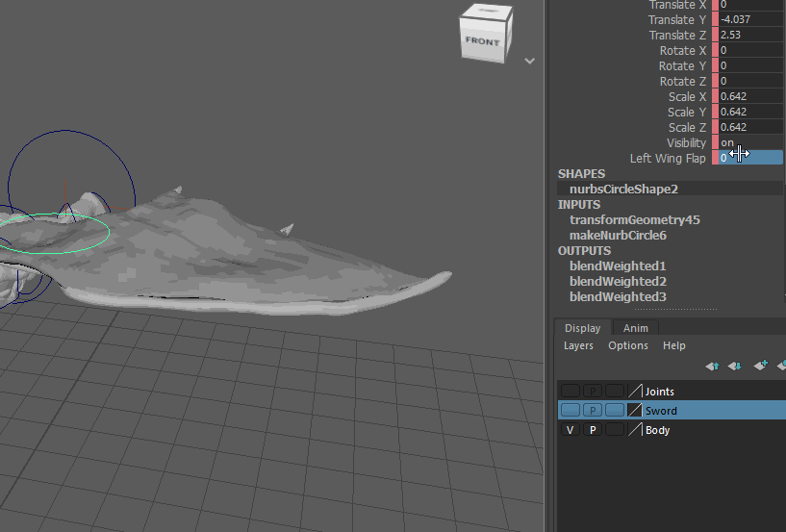Open the view cube chevron dropdown
The image size is (786, 532).
coord(529,62)
